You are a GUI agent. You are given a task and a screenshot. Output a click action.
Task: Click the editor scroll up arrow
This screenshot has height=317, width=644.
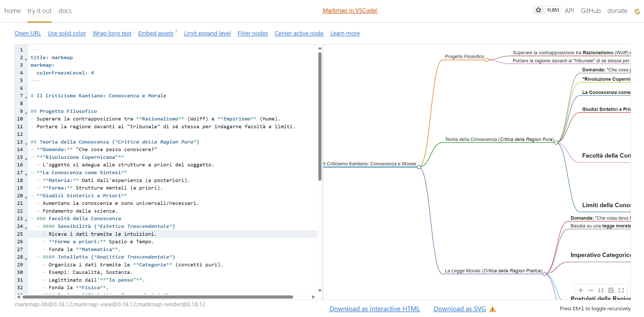point(320,48)
